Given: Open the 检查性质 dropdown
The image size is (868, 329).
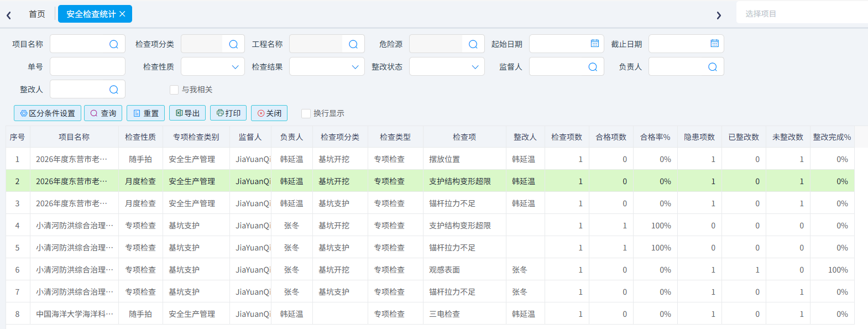Looking at the screenshot, I should (x=213, y=67).
